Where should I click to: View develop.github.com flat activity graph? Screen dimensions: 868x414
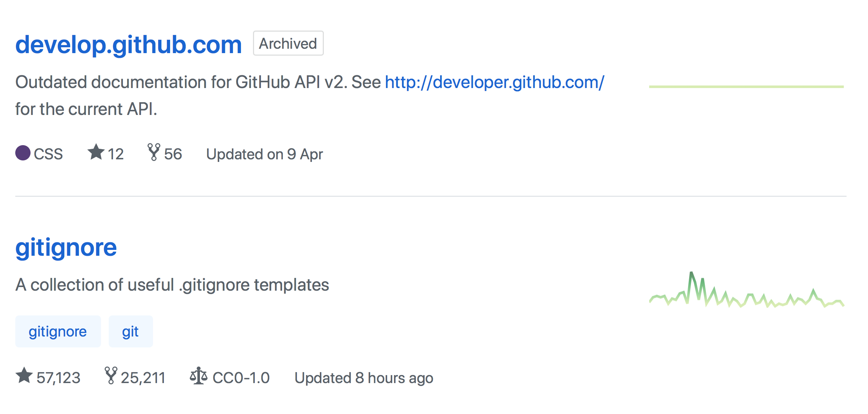pyautogui.click(x=746, y=87)
